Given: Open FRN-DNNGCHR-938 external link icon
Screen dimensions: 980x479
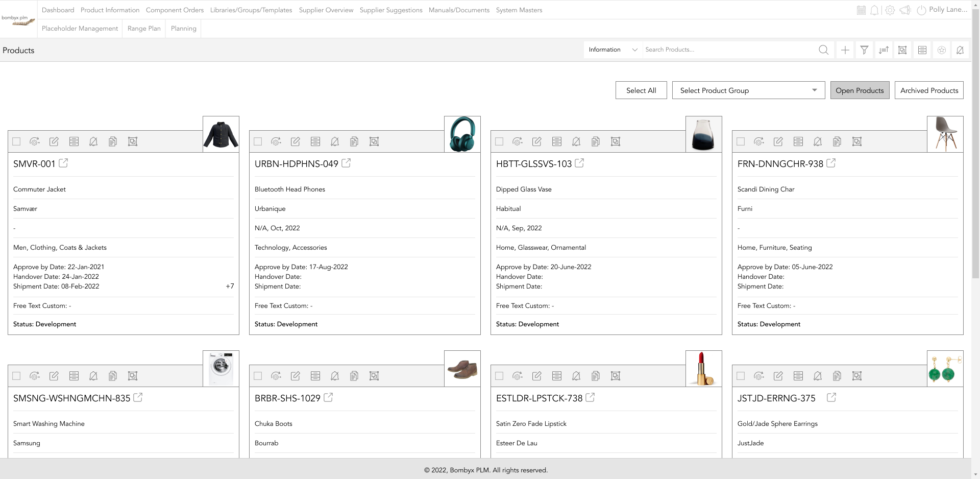Looking at the screenshot, I should [x=831, y=163].
